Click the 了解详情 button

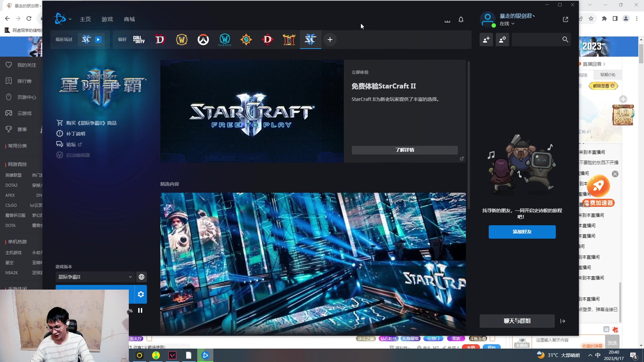pos(405,150)
